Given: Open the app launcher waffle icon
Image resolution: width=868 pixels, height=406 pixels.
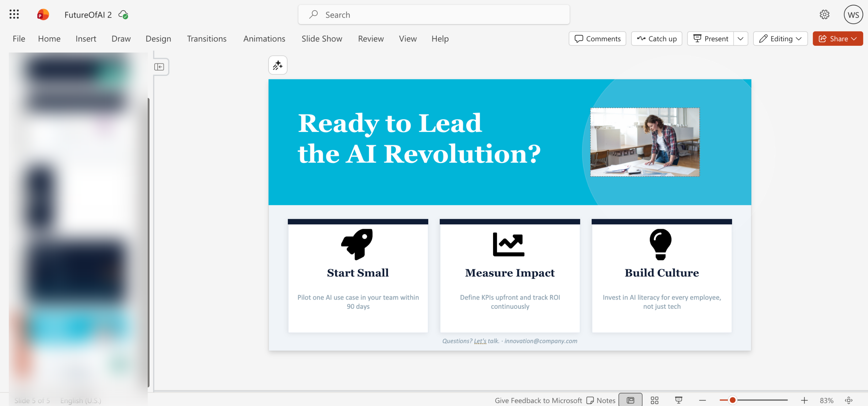Looking at the screenshot, I should tap(14, 15).
